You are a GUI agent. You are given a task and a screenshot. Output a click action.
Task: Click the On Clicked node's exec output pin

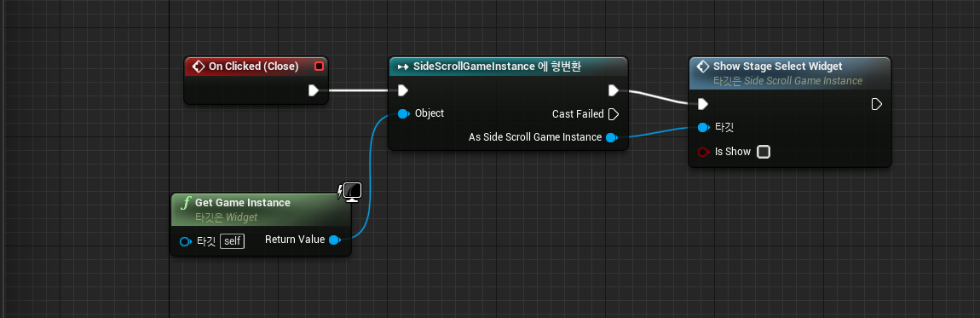tap(314, 90)
